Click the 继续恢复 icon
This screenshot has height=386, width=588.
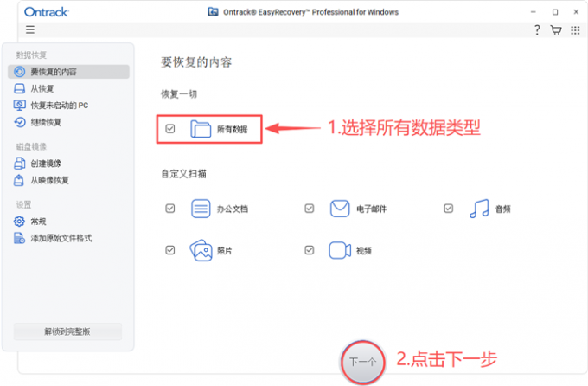[x=20, y=122]
